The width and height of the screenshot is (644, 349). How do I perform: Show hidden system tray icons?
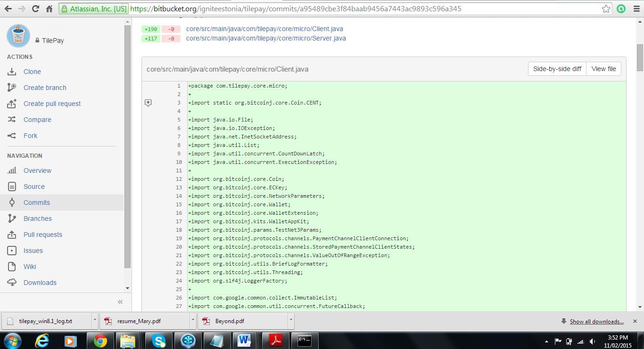click(546, 341)
